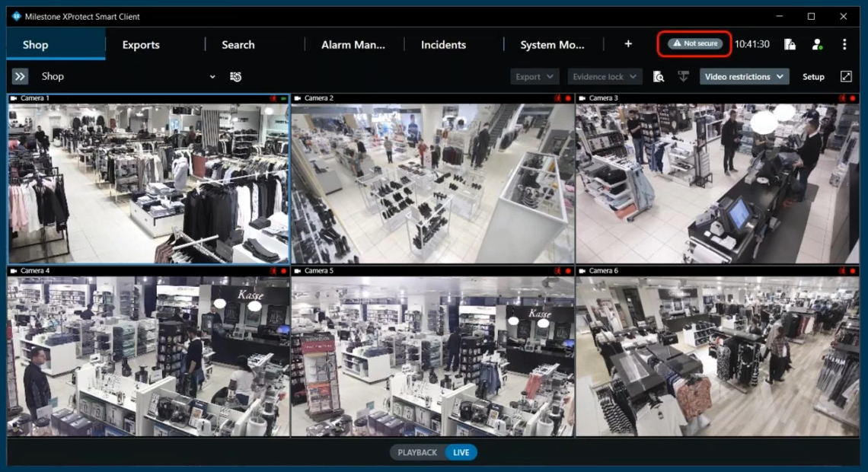This screenshot has width=868, height=472.
Task: Open the three-dot settings menu
Action: tap(844, 44)
